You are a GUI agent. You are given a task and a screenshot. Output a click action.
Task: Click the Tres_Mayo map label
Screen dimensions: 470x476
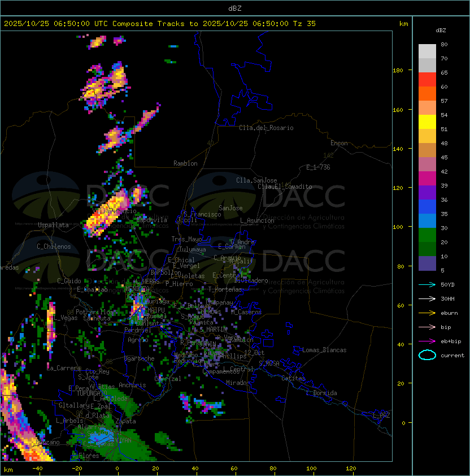coord(186,239)
